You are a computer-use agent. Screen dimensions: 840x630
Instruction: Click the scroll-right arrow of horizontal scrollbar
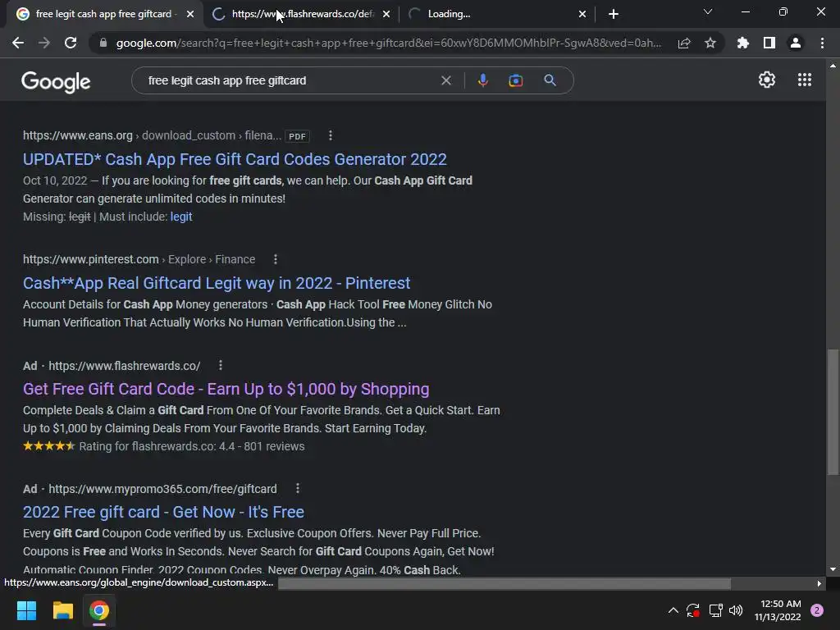click(x=819, y=583)
